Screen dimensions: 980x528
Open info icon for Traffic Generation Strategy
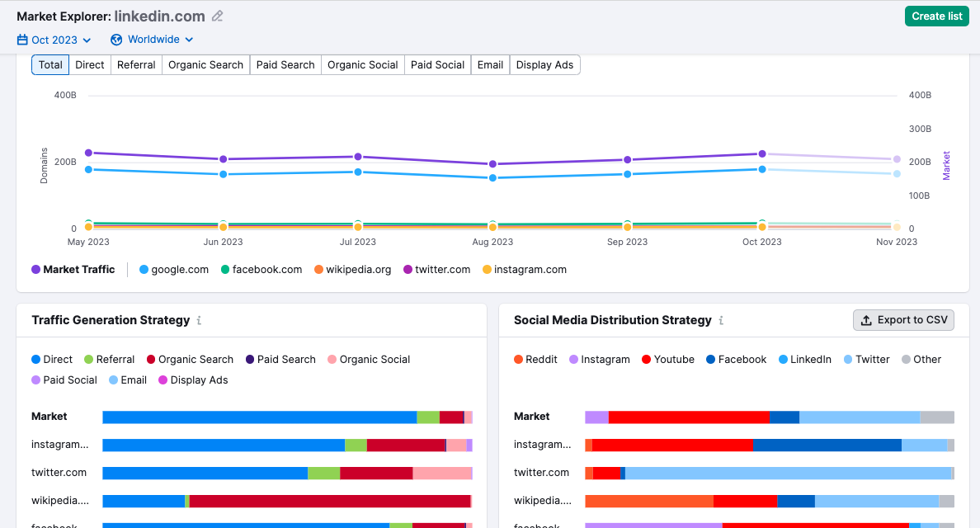coord(199,321)
